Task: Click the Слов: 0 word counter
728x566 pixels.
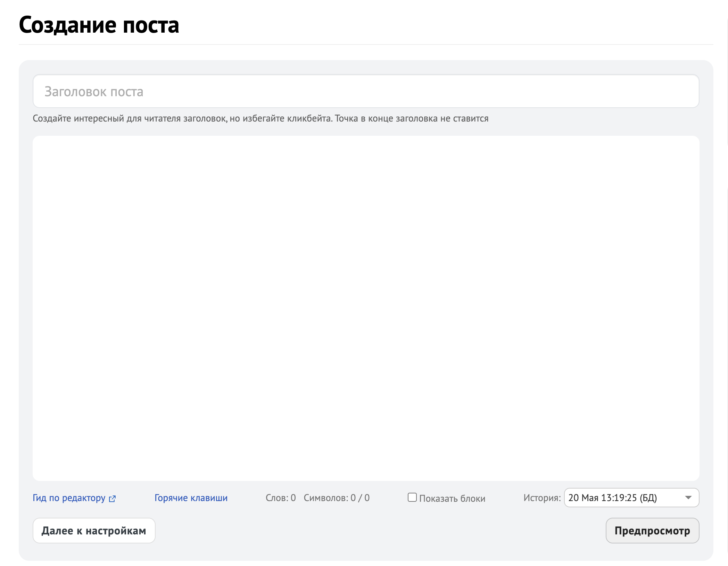Action: 281,498
